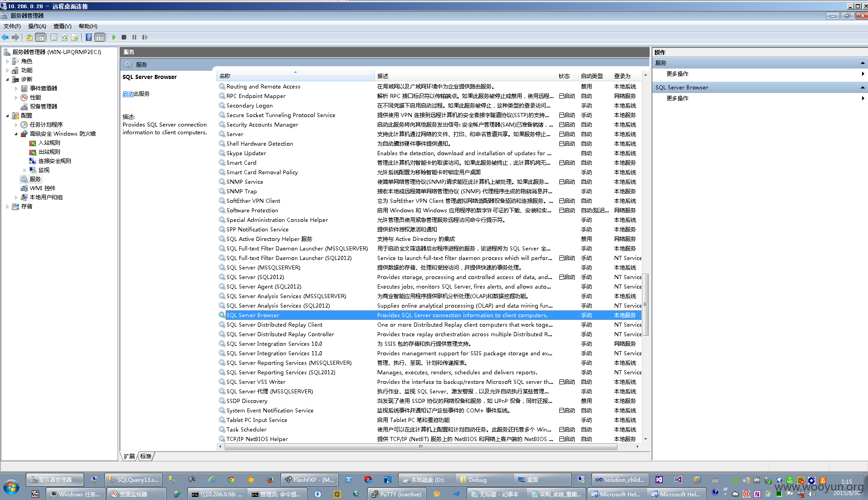Start the service with green play icon
The height and width of the screenshot is (500, 868).
(114, 37)
